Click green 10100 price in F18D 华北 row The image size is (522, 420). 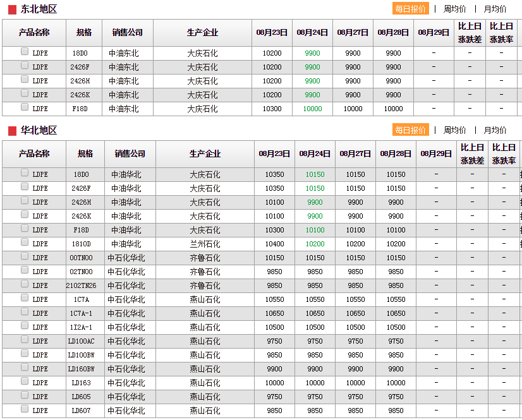[x=315, y=230]
